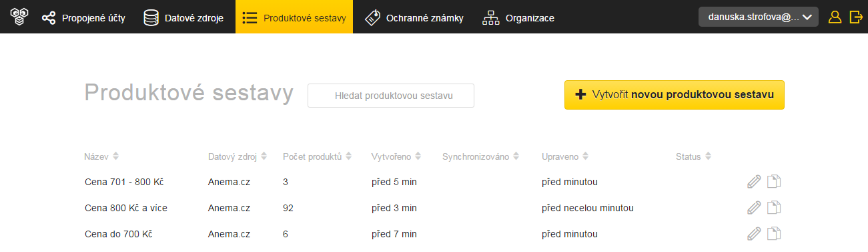Duplicate the 'Cena 701 - 800 Kč' set via copy icon

[x=774, y=181]
